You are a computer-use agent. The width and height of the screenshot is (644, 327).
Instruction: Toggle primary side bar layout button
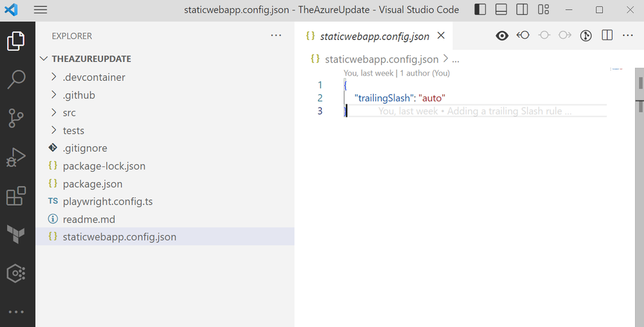480,10
